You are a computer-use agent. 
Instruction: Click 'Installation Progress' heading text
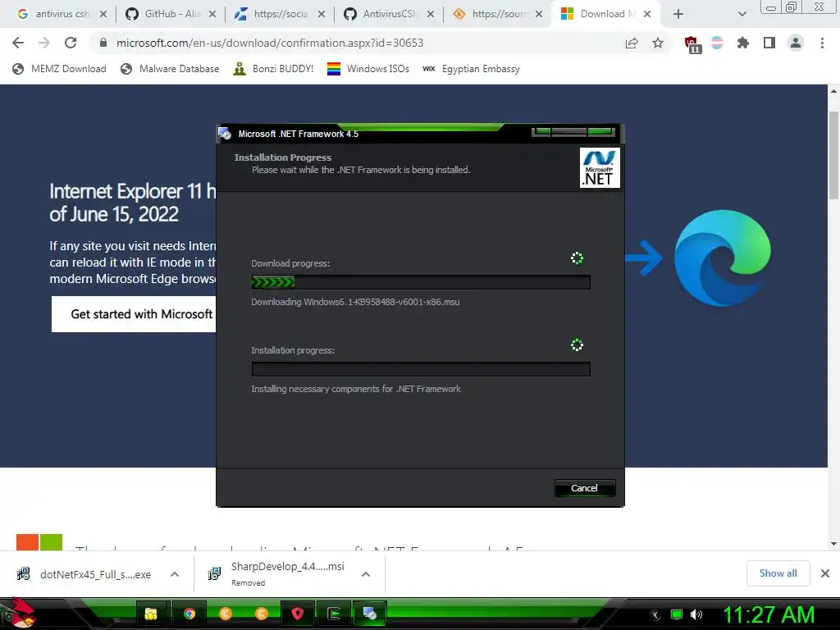[283, 157]
